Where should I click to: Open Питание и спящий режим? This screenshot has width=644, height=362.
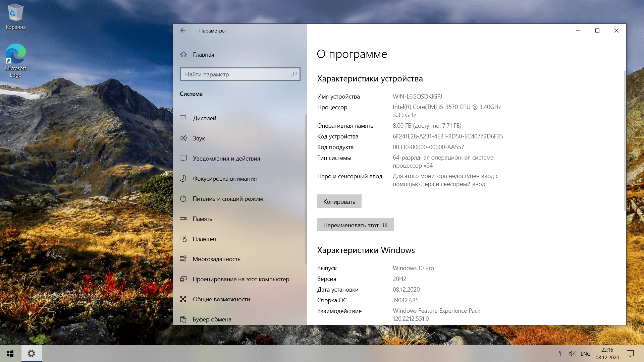[239, 198]
